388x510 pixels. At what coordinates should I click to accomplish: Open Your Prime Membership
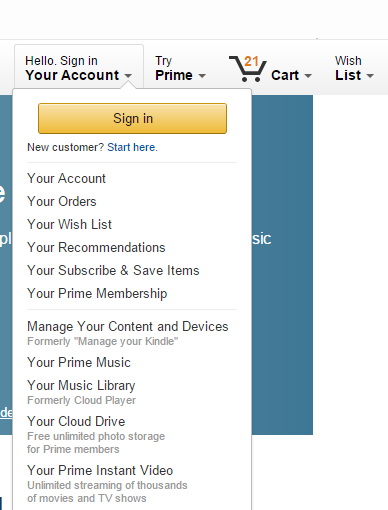(x=97, y=294)
